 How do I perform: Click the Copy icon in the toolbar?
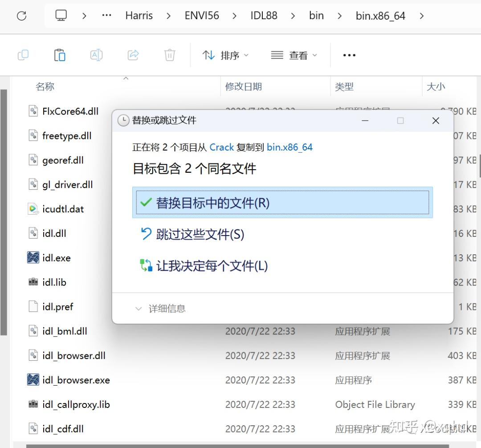[x=23, y=54]
